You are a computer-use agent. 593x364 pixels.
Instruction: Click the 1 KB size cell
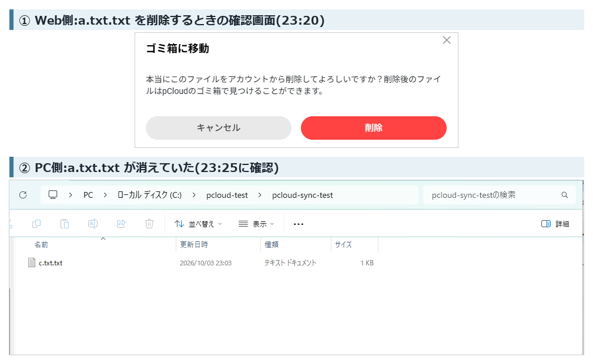tap(367, 263)
